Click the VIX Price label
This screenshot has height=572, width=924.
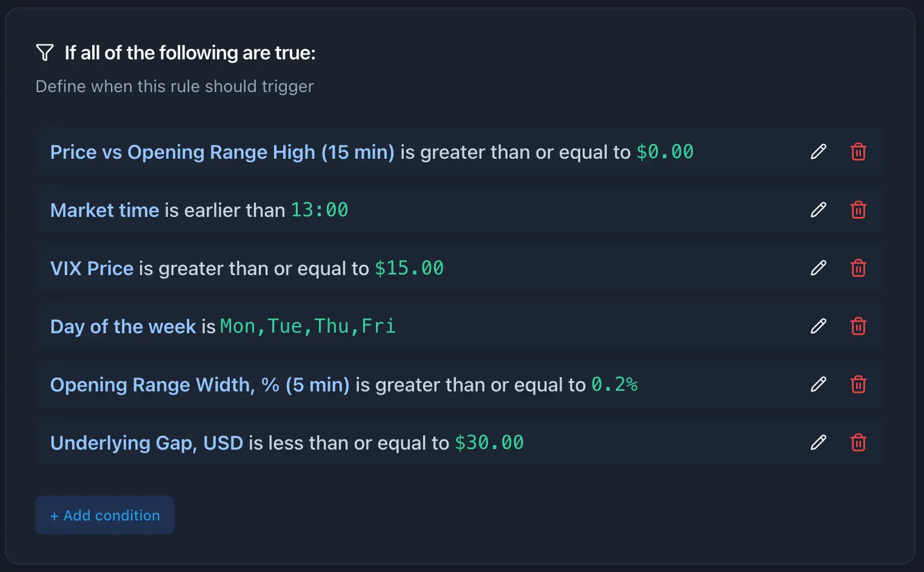pyautogui.click(x=92, y=268)
